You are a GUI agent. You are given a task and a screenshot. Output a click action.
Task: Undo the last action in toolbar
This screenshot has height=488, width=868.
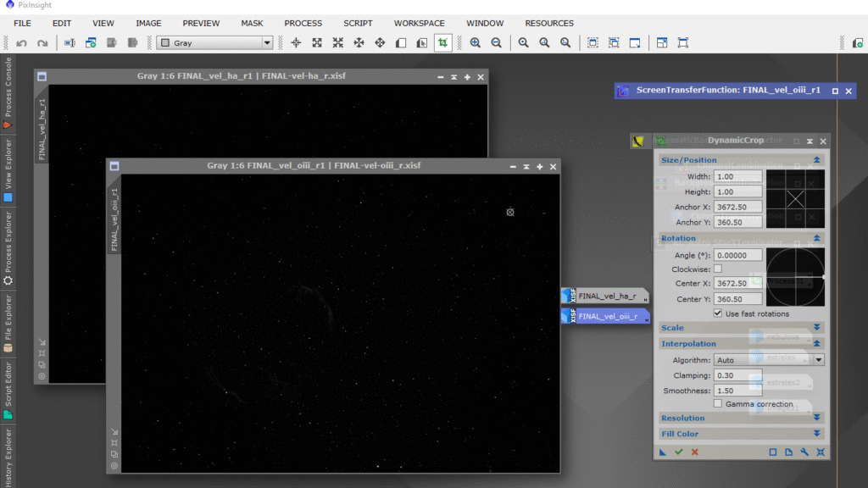click(x=21, y=43)
